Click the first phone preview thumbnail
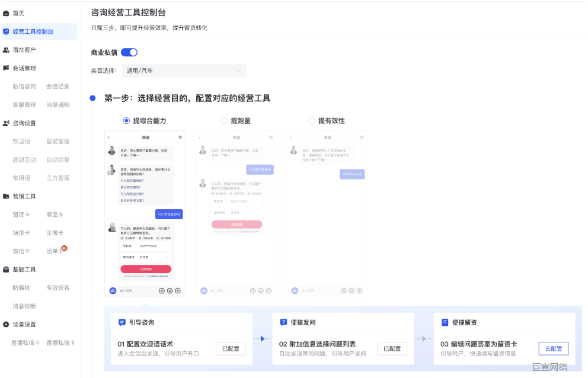The image size is (588, 378). (145, 214)
